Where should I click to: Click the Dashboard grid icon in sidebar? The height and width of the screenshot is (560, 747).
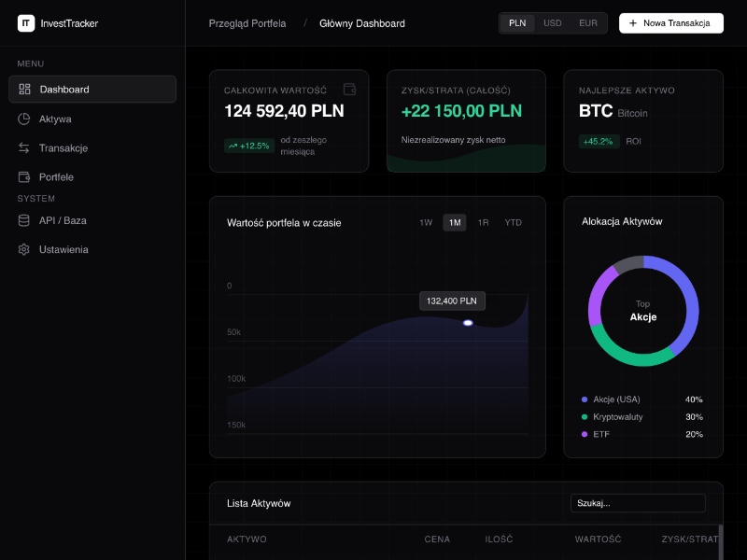pos(24,90)
